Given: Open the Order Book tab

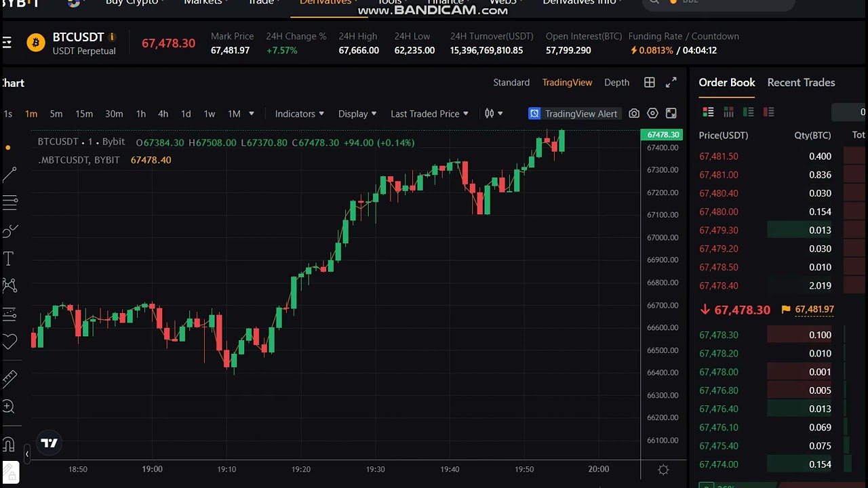Looking at the screenshot, I should (x=727, y=83).
